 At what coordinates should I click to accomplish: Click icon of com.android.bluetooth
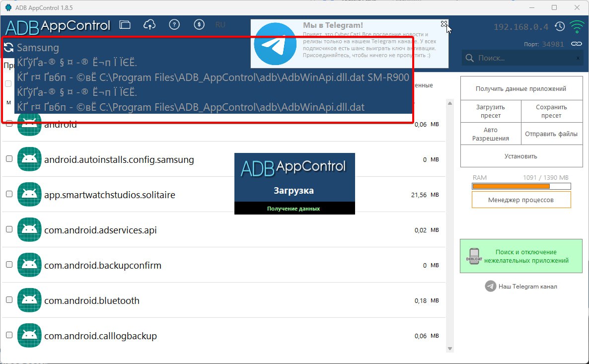29,300
